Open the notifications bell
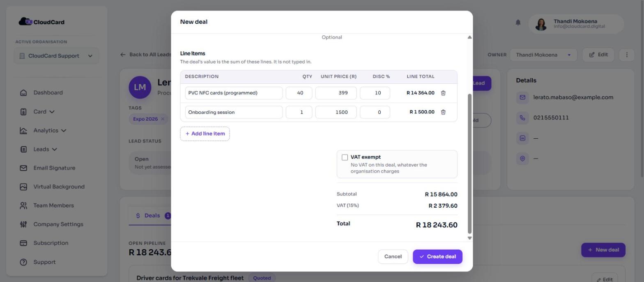 point(518,23)
